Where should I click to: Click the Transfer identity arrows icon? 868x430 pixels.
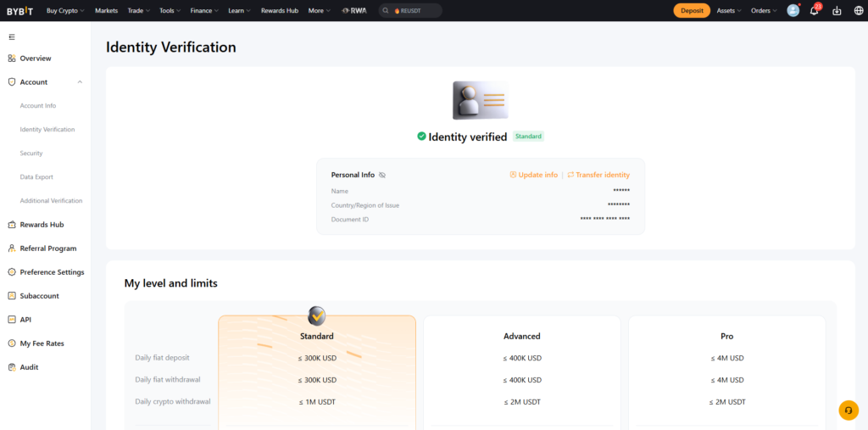(x=570, y=175)
